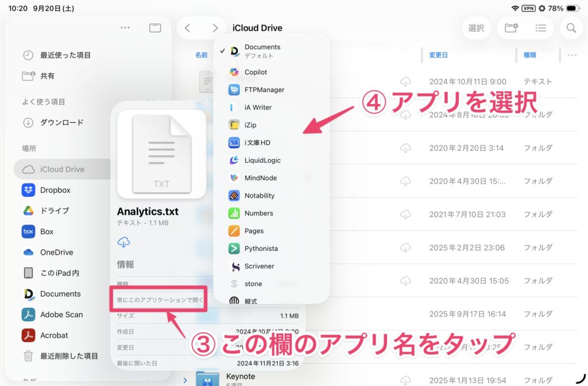The height and width of the screenshot is (386, 588).
Task: Go forward with the right chevron
Action: click(215, 28)
